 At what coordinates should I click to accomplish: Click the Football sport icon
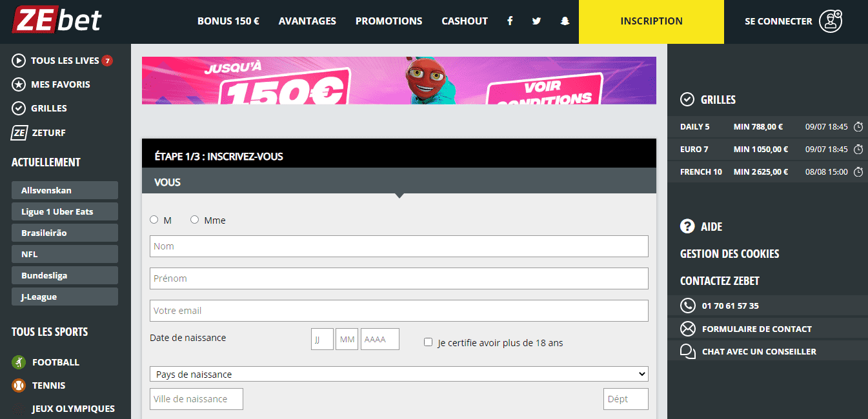pos(19,362)
